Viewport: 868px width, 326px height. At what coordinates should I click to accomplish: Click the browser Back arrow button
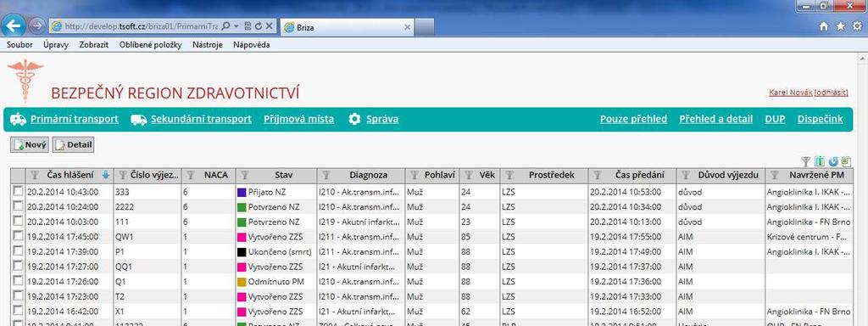click(x=14, y=25)
